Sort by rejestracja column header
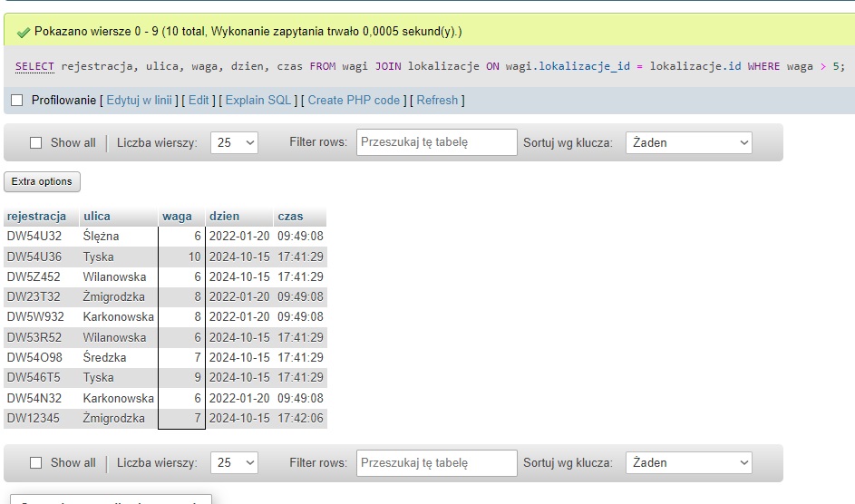 pos(36,216)
